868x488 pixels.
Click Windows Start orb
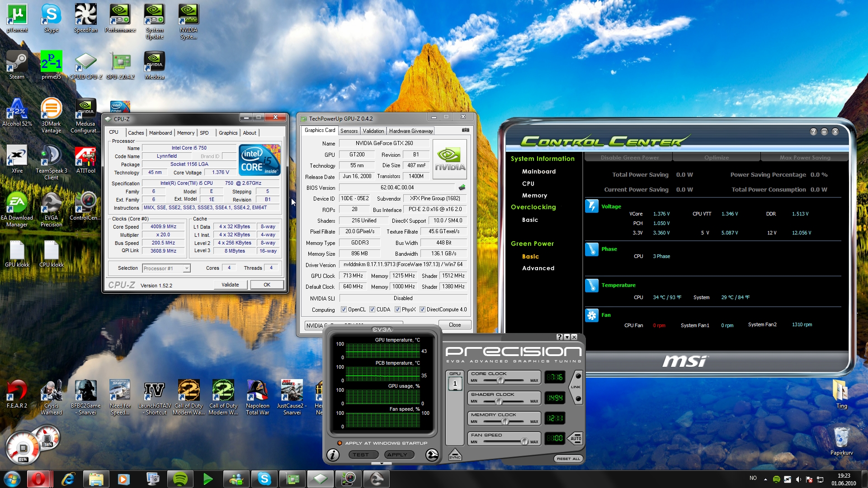[12, 479]
